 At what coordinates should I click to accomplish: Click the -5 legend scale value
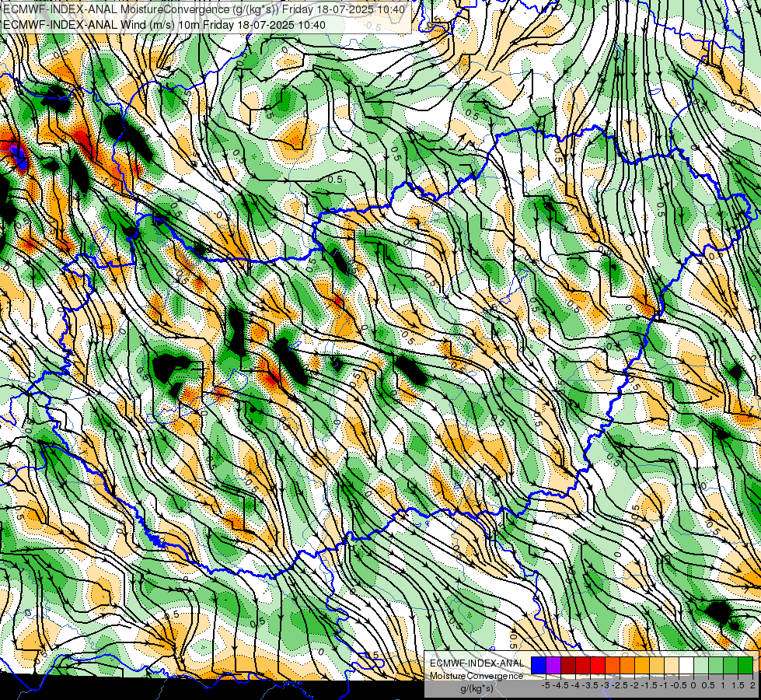[546, 685]
